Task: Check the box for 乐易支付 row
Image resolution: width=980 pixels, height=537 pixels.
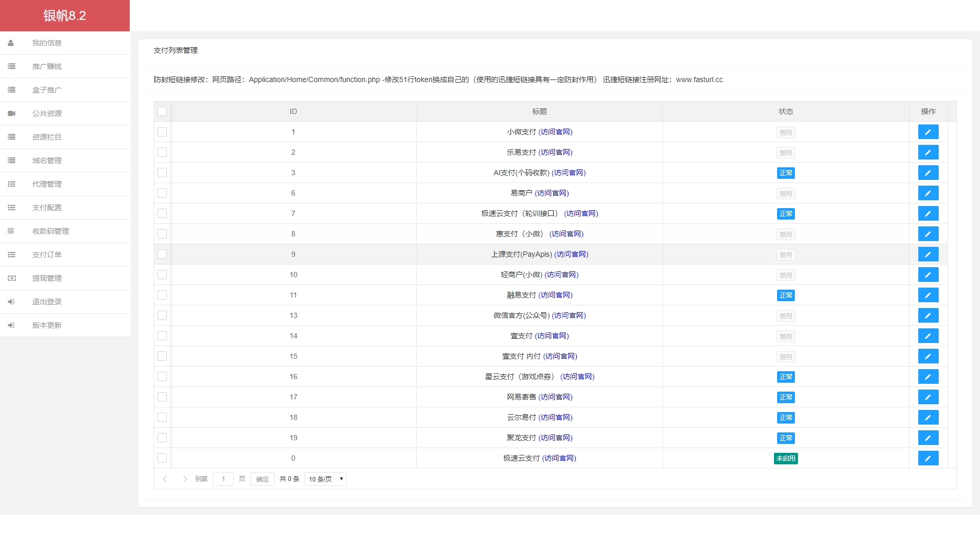Action: [x=162, y=152]
